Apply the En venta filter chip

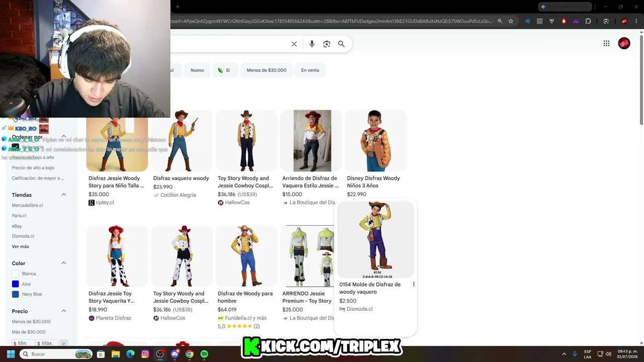pyautogui.click(x=310, y=70)
